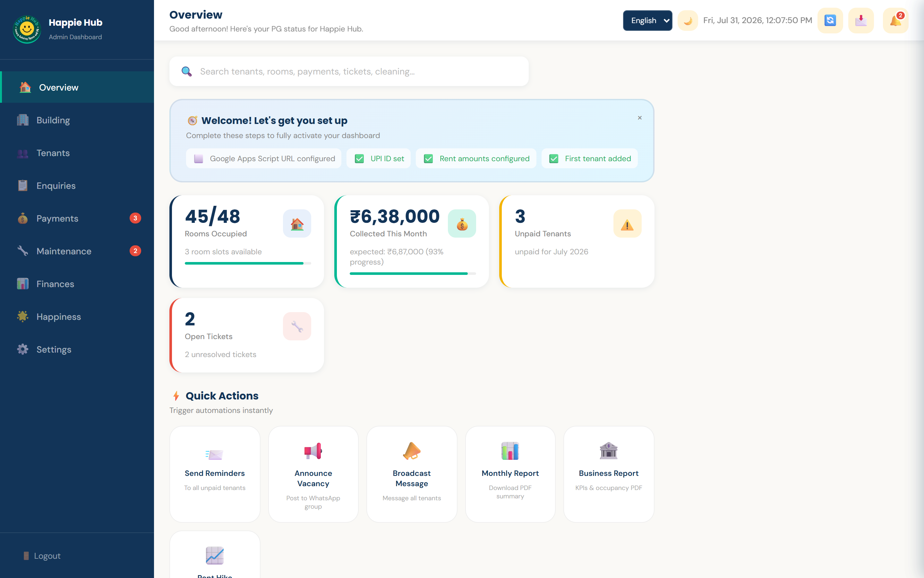
Task: Click the compass icon beside Welcome heading
Action: 193,121
